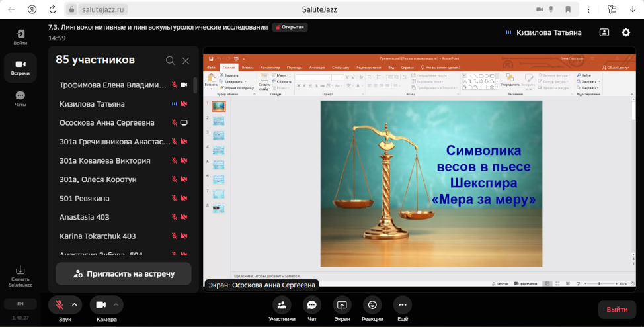
Task: Expand audio options chevron next to Звук
Action: (x=75, y=304)
